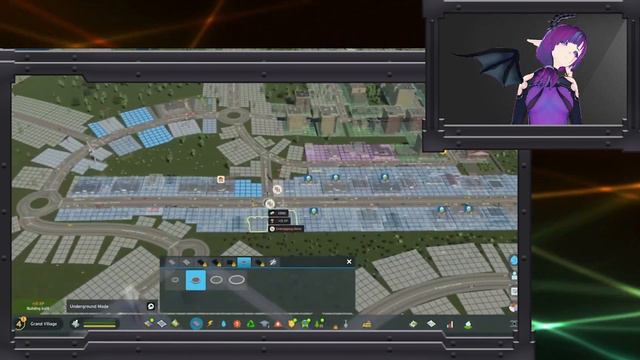
Task: Open the green trees Parks menu
Action: click(x=320, y=324)
